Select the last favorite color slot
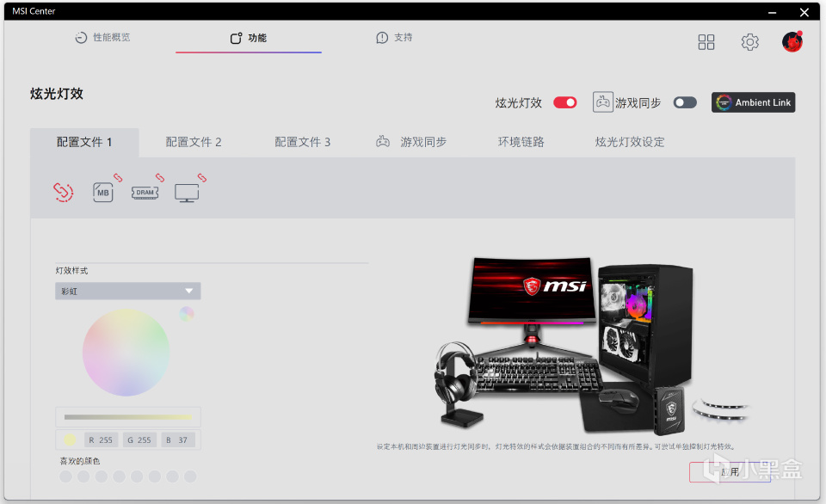Image resolution: width=826 pixels, height=504 pixels. coord(190,476)
